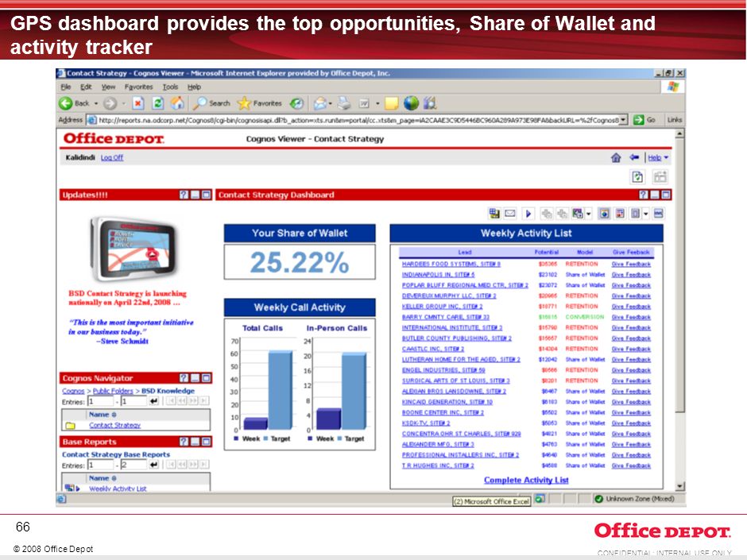This screenshot has height=560, width=747.
Task: Click the email report envelope icon
Action: [x=509, y=214]
